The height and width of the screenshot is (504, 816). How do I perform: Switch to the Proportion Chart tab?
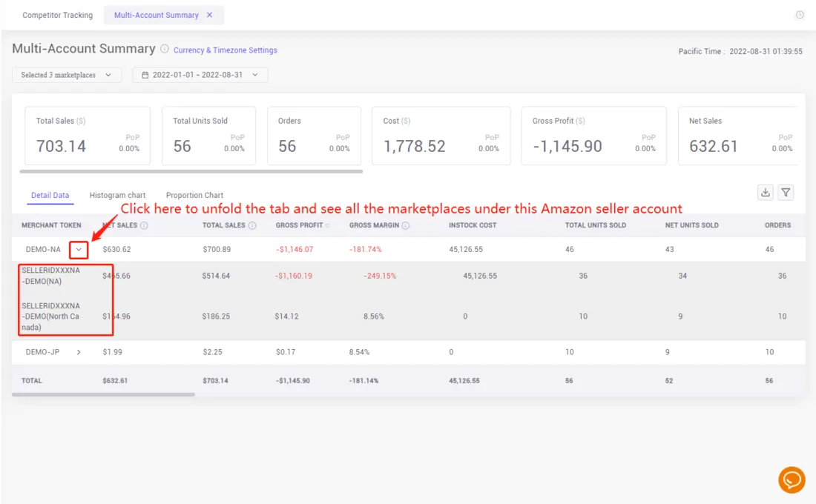pos(194,195)
